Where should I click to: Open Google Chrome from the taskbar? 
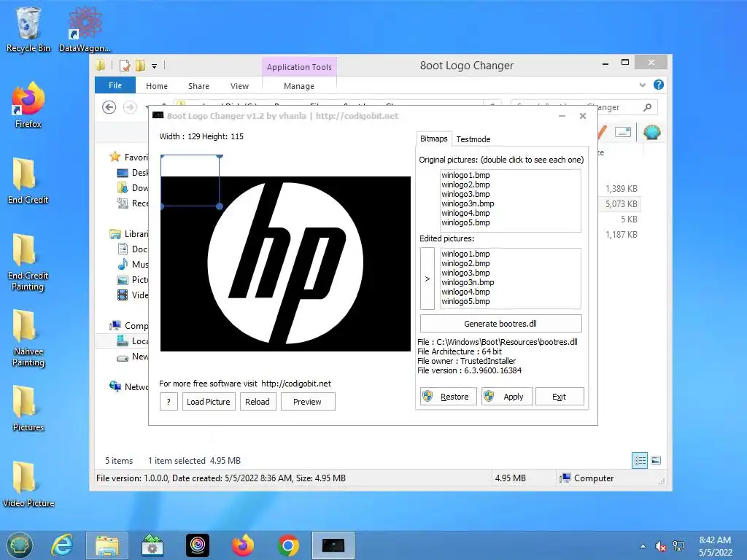[x=287, y=545]
